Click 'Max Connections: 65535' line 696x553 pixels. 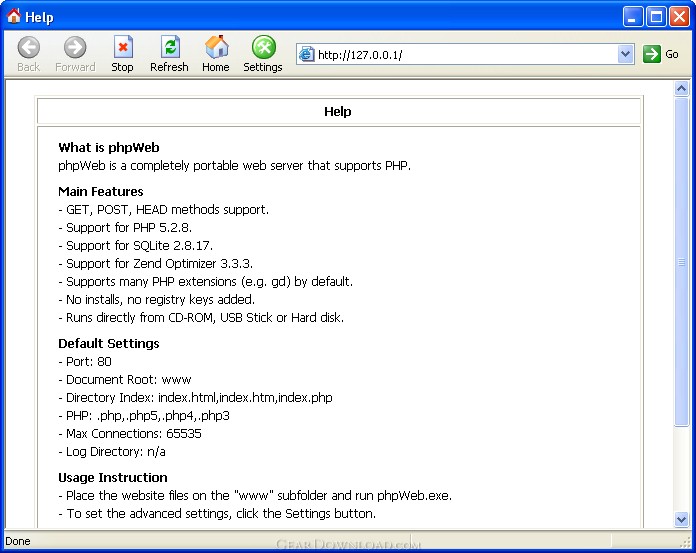[x=130, y=433]
